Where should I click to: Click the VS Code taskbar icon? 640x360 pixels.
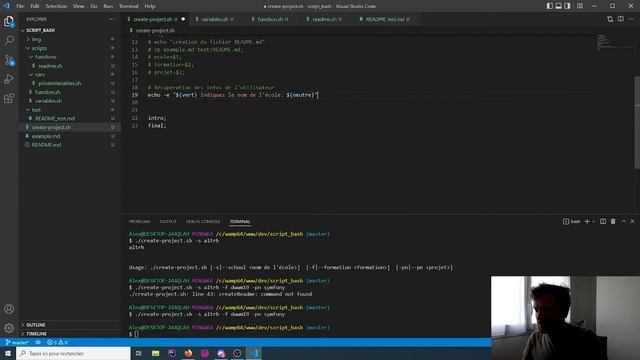click(x=253, y=353)
